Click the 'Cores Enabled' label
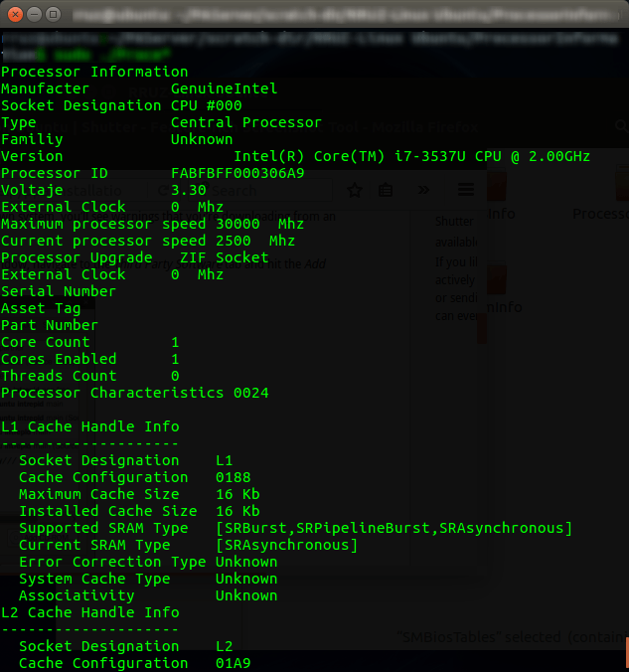629x672 pixels. [x=59, y=359]
